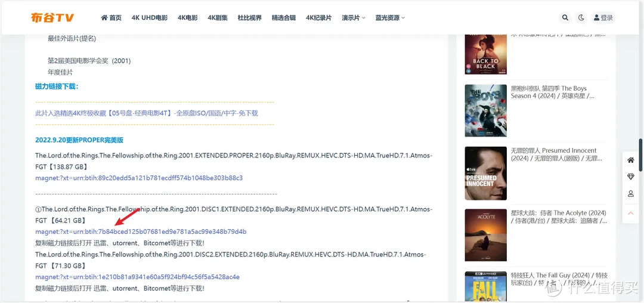Open the Presumed Innocent poster thumbnail
The image size is (644, 303).
(x=486, y=173)
